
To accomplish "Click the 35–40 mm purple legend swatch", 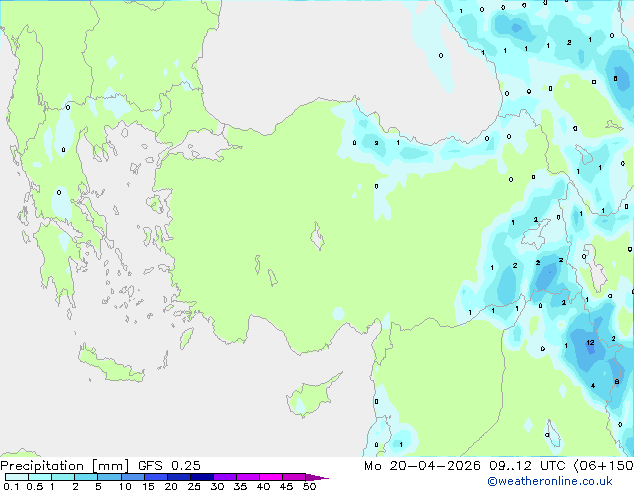I will 248,477.
